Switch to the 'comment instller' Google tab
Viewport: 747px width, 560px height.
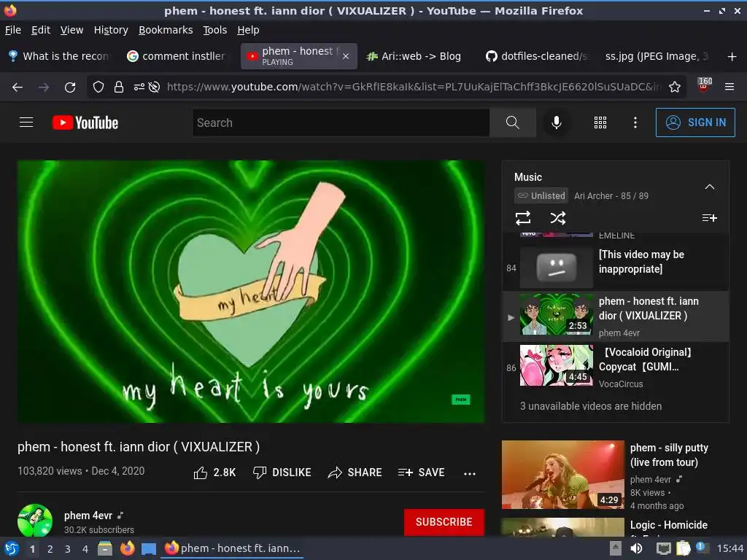(x=179, y=56)
